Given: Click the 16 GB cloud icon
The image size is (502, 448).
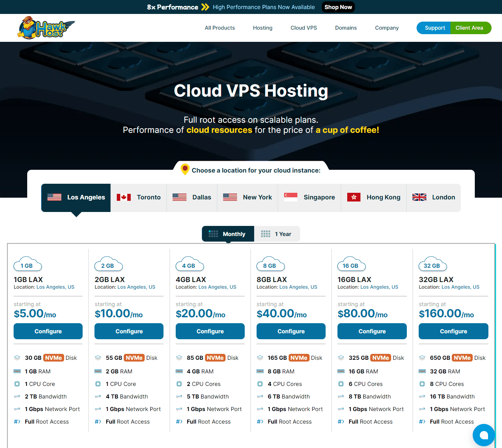Looking at the screenshot, I should (351, 264).
